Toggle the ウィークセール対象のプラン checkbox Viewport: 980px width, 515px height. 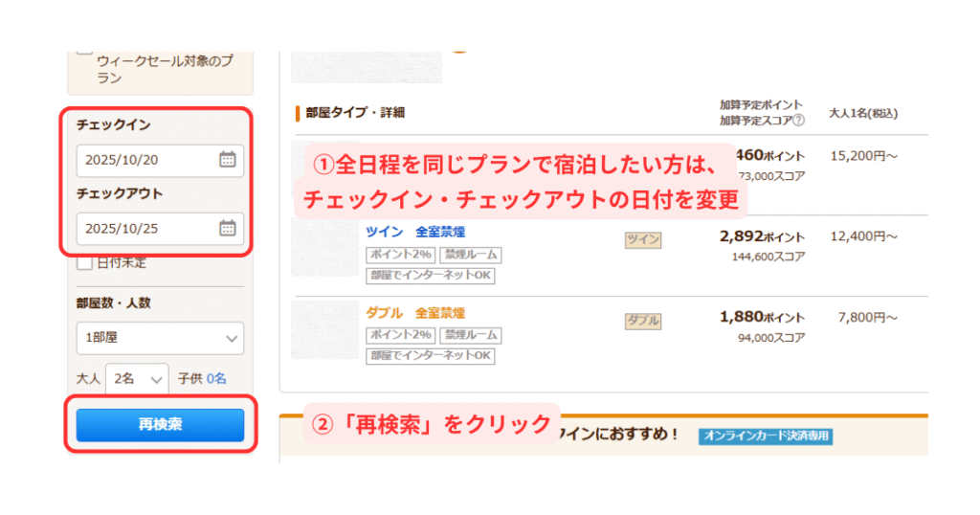point(84,52)
